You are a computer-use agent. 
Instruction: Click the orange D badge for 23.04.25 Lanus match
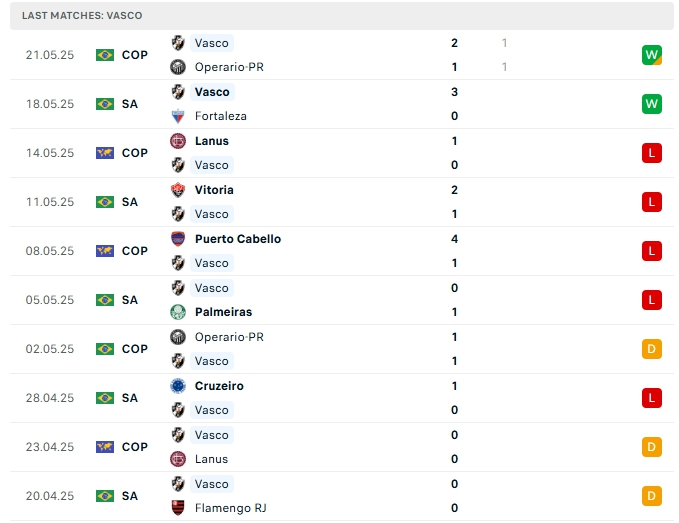pos(652,447)
